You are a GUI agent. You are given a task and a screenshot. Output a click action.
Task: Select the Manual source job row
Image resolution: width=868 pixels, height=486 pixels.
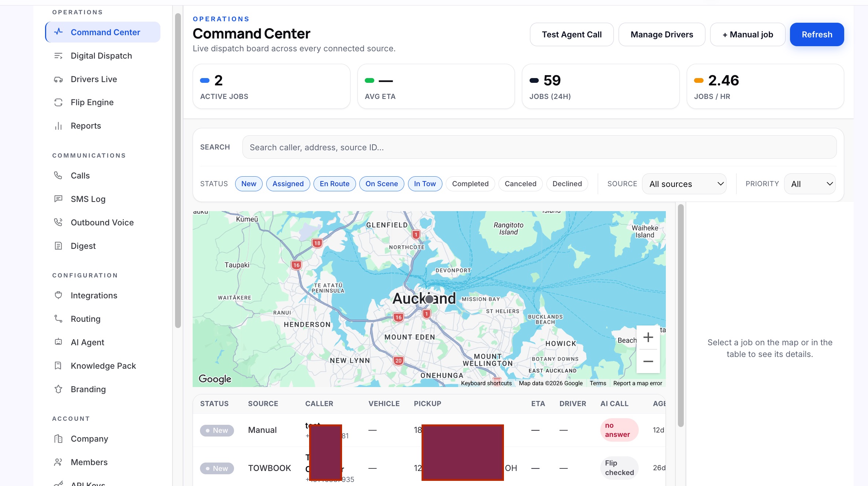point(429,430)
